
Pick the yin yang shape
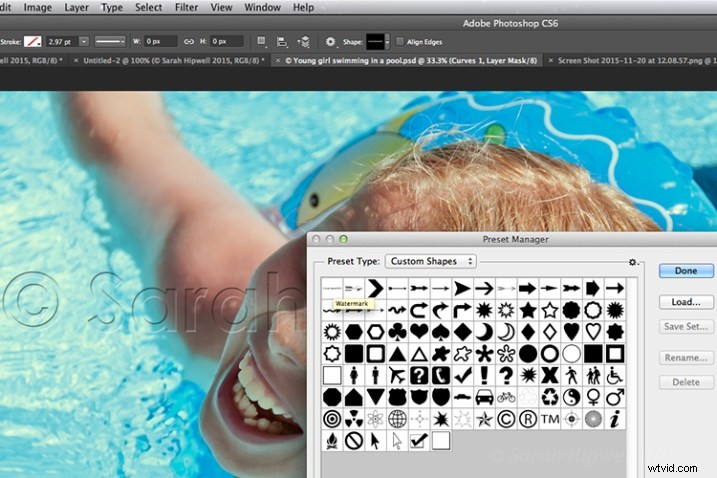coord(571,397)
